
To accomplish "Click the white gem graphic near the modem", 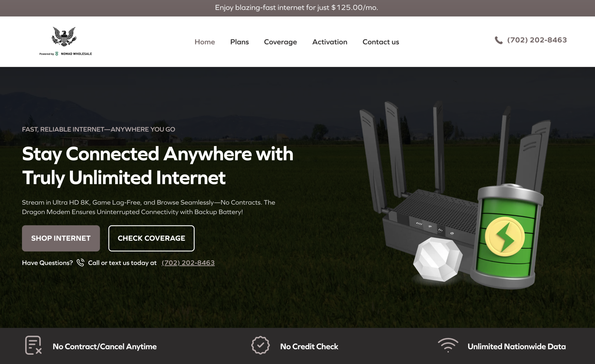I will coord(438,259).
